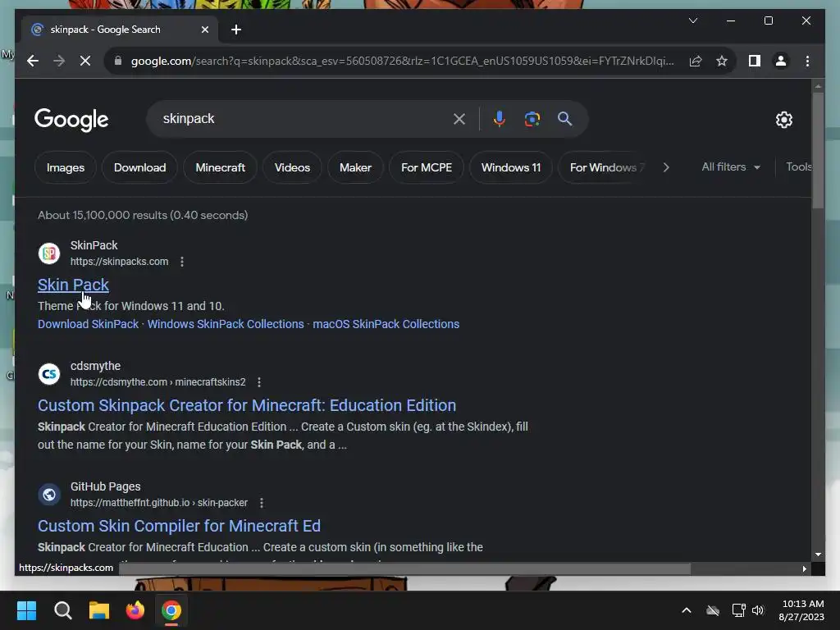This screenshot has width=840, height=630.
Task: Click the lock icon in address bar
Action: pyautogui.click(x=118, y=61)
